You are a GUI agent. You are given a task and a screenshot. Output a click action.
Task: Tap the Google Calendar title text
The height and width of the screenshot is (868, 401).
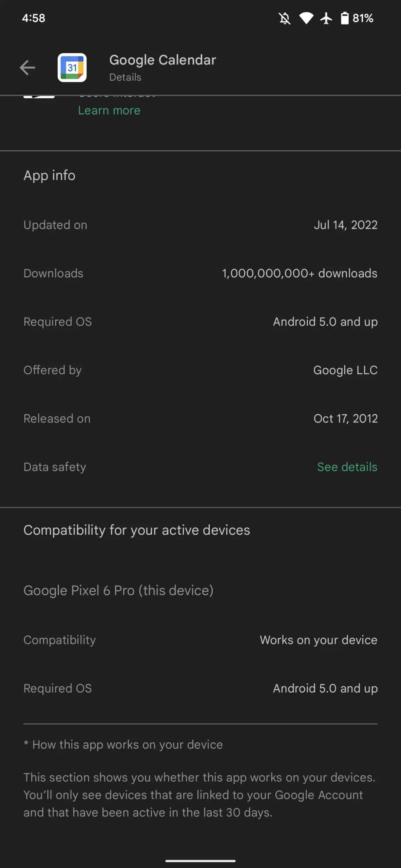click(x=163, y=60)
